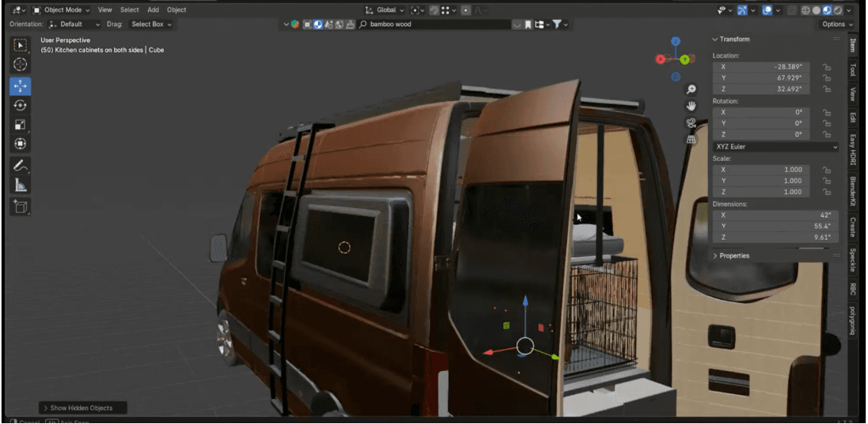
Task: Select wireframe viewport shading
Action: 806,10
